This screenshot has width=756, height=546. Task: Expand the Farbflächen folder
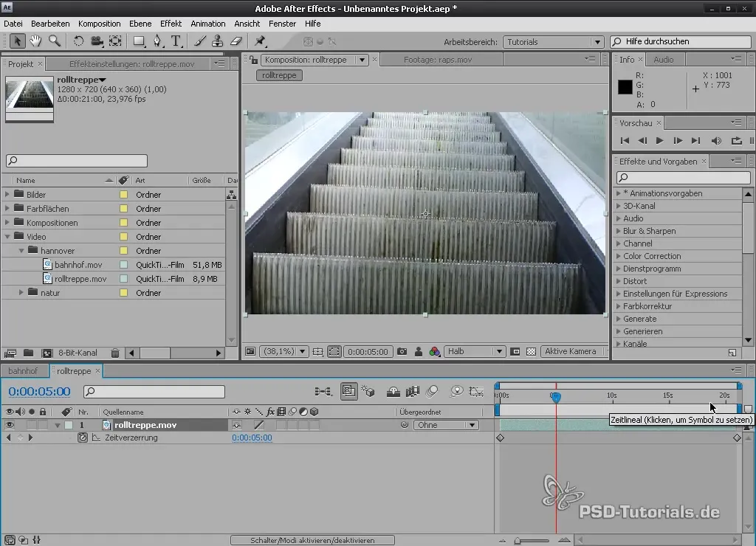coord(7,208)
